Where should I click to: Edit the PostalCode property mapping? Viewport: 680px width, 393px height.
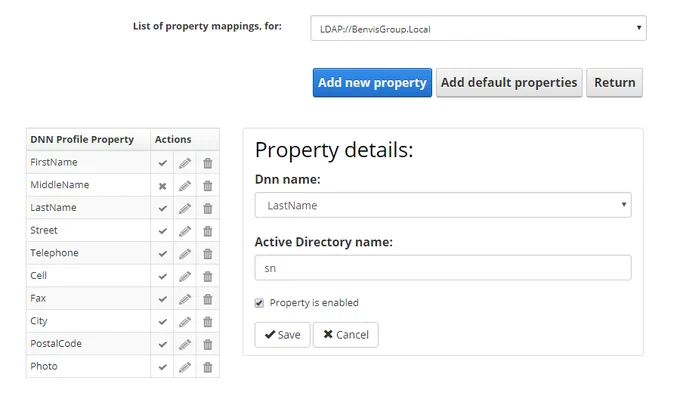coord(185,344)
